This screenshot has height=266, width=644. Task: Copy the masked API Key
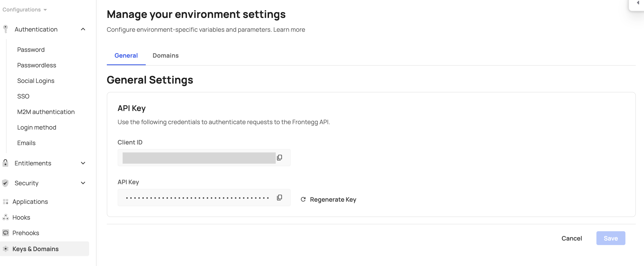[279, 197]
